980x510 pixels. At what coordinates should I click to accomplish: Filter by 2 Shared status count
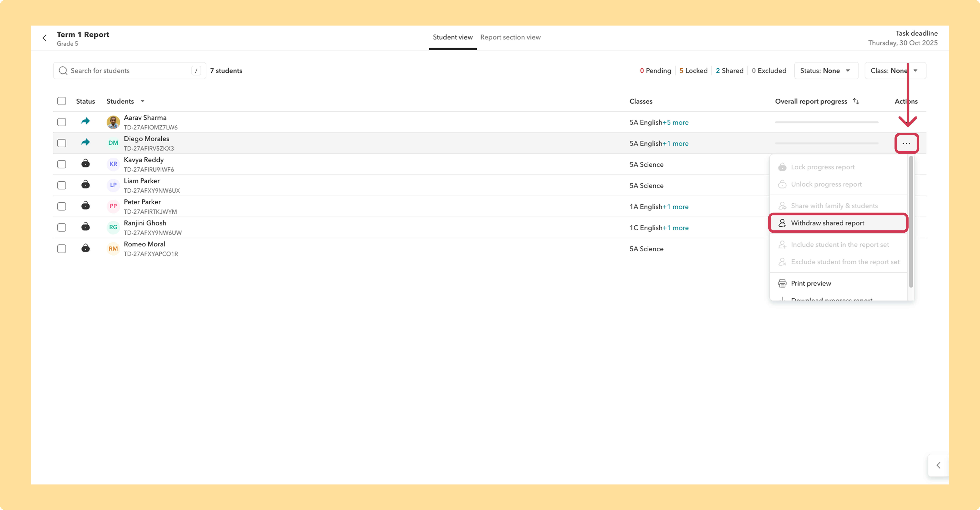pos(730,71)
